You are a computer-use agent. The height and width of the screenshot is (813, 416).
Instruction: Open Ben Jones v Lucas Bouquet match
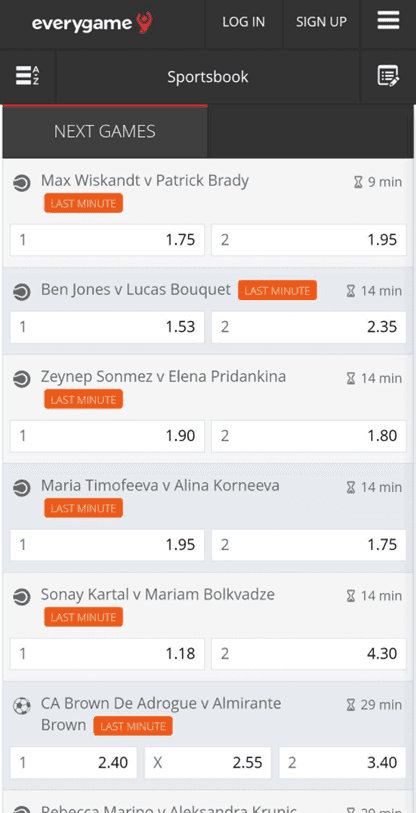pyautogui.click(x=136, y=289)
